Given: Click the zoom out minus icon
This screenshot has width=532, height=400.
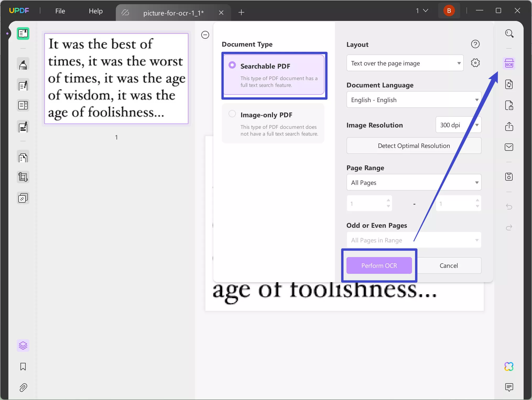Looking at the screenshot, I should click(x=205, y=35).
